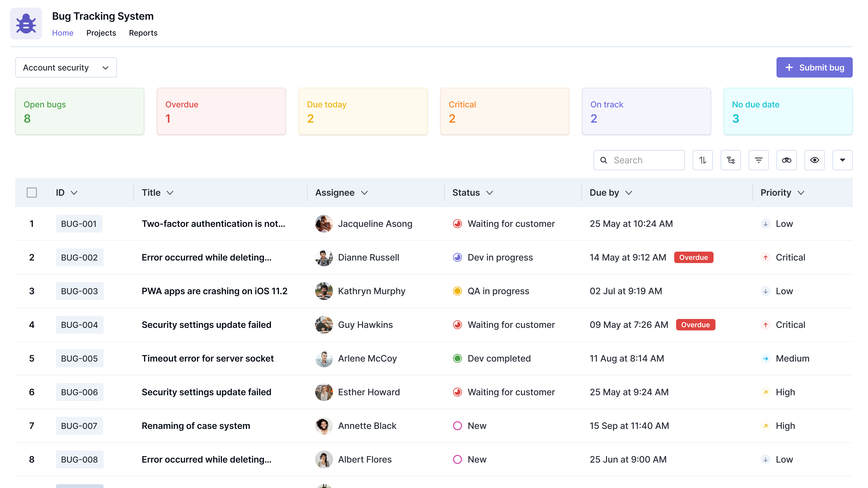Screen dimensions: 868x488
Task: Click New status icon for BUG-008
Action: pyautogui.click(x=457, y=460)
